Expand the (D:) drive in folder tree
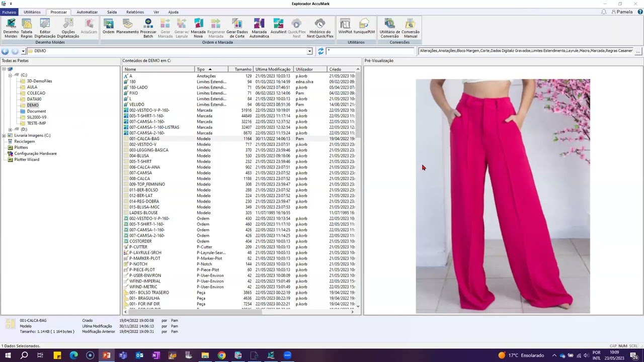 (10, 129)
